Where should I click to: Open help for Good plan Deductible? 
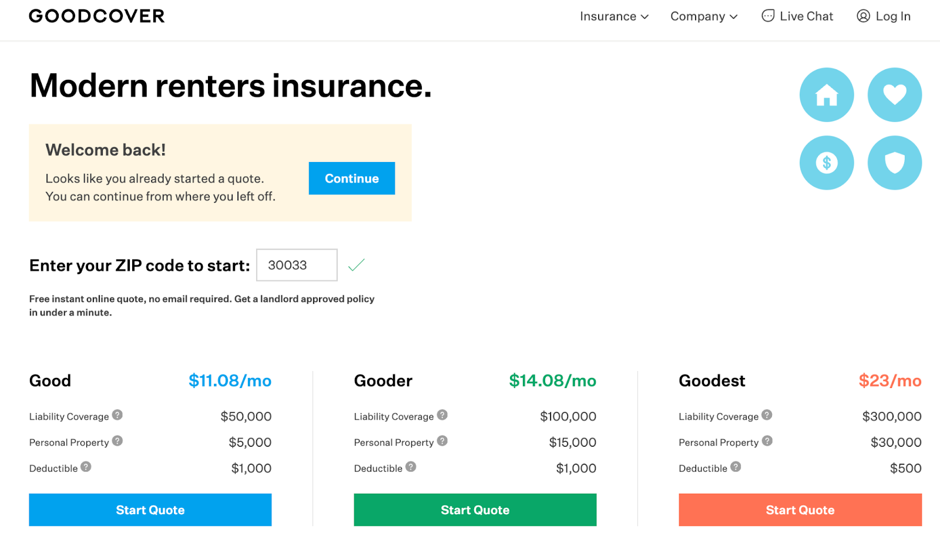tap(86, 467)
